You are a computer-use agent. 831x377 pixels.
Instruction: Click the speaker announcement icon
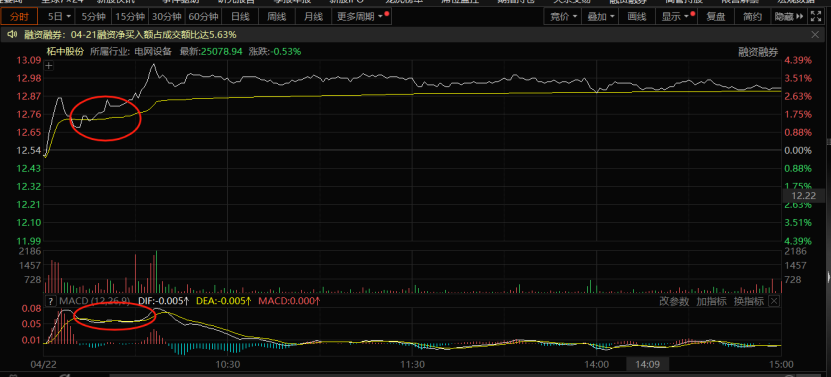[13, 34]
